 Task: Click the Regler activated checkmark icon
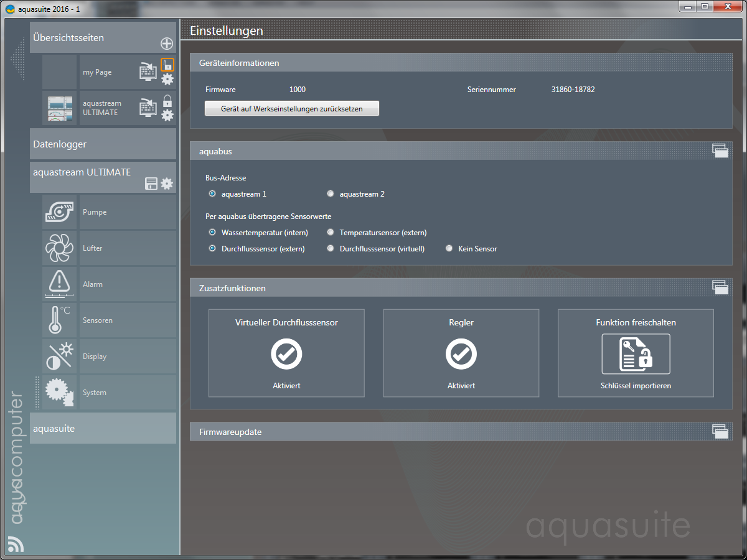click(461, 354)
